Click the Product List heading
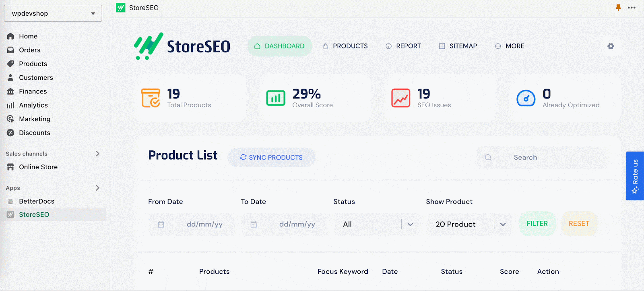 [183, 155]
